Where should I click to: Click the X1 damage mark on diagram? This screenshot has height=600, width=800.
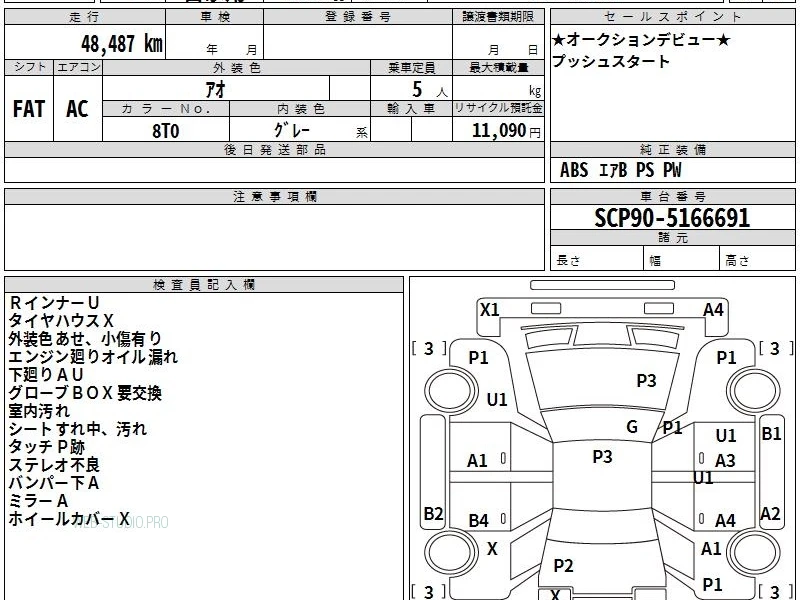[x=489, y=310]
